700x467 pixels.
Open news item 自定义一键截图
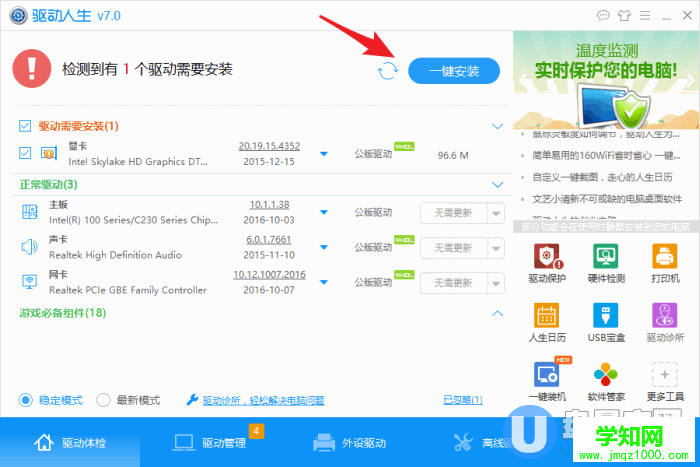[602, 177]
